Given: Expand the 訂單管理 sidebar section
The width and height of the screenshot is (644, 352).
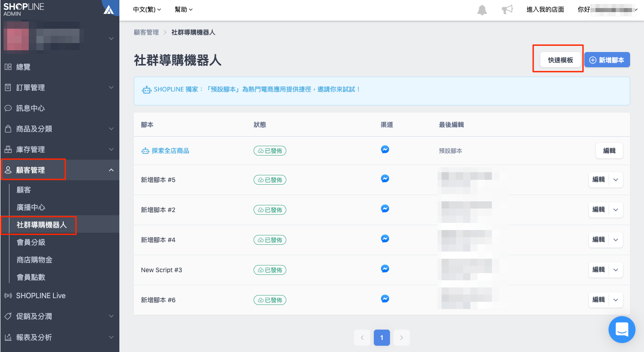Looking at the screenshot, I should (x=60, y=87).
